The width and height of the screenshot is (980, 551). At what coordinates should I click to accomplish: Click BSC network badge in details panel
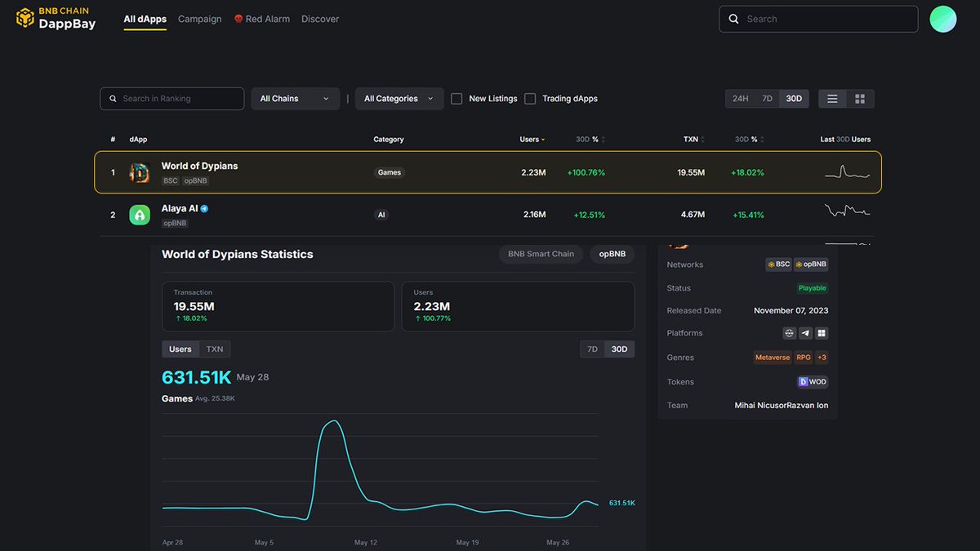(778, 264)
